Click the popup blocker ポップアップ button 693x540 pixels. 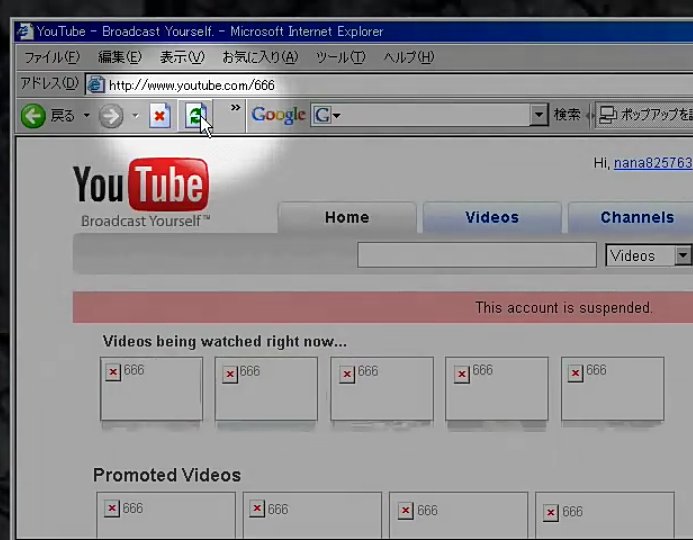coord(644,115)
